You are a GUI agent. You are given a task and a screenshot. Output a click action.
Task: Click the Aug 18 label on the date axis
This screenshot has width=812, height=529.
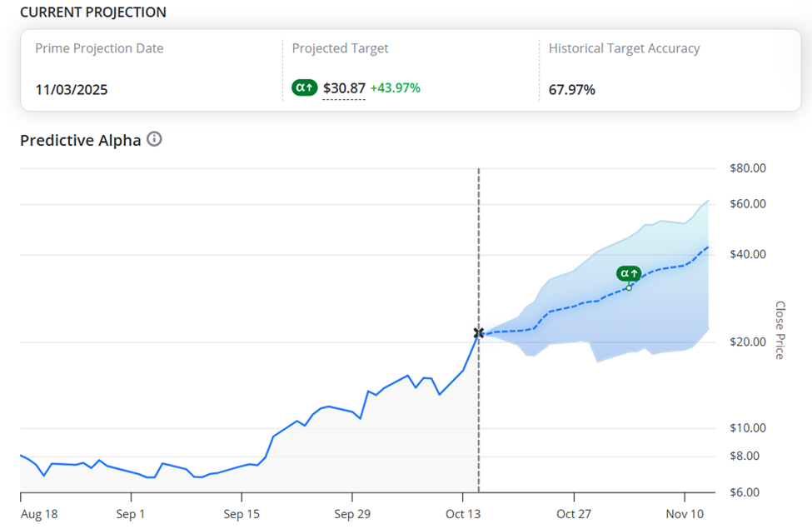[x=39, y=514]
